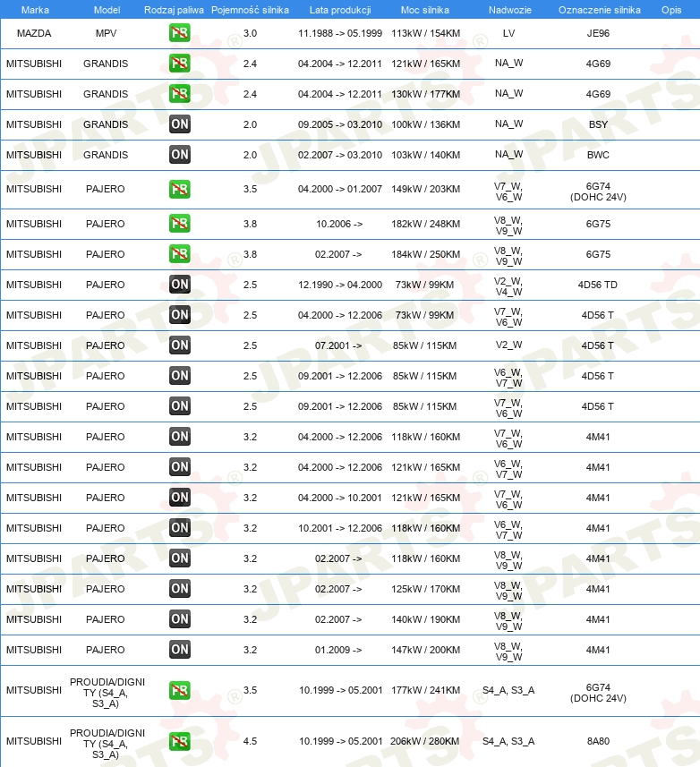Click the 140kW / 190KM power cell
The height and width of the screenshot is (767, 700).
[x=425, y=619]
